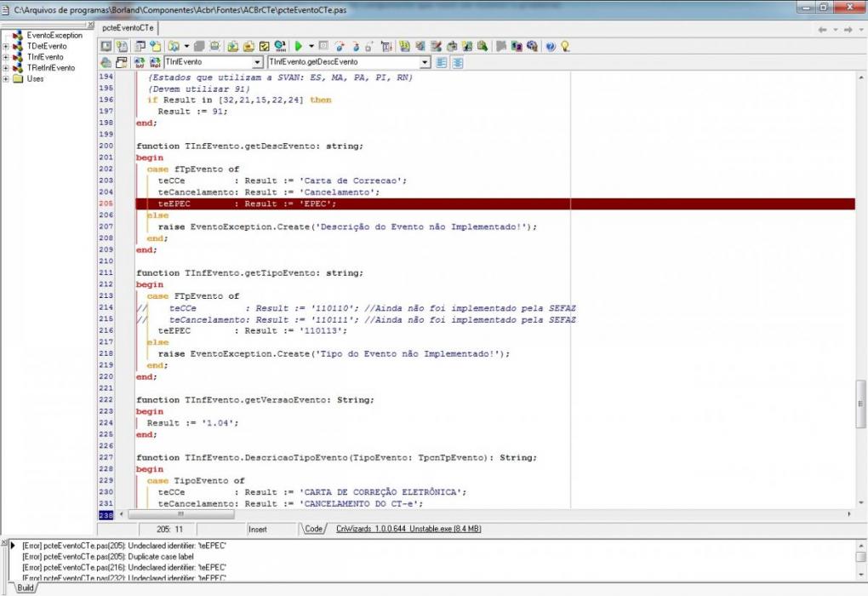
Task: Switch to pcteEventoCTe editor tab
Action: 128,28
